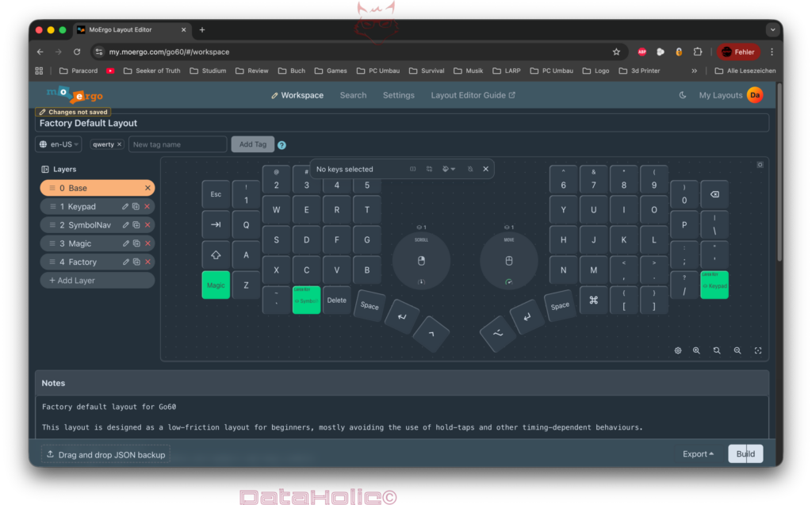Open the Layout Editor Guide link

click(x=473, y=95)
